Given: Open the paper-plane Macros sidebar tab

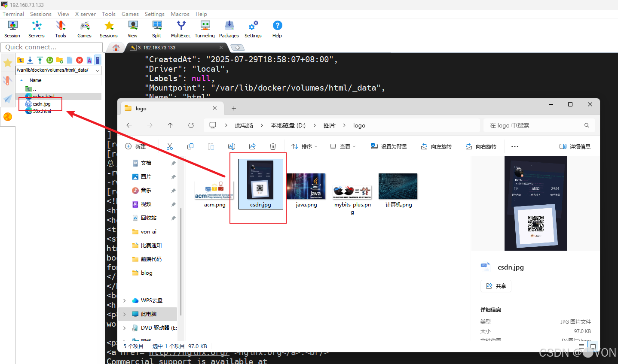Looking at the screenshot, I should (8, 99).
